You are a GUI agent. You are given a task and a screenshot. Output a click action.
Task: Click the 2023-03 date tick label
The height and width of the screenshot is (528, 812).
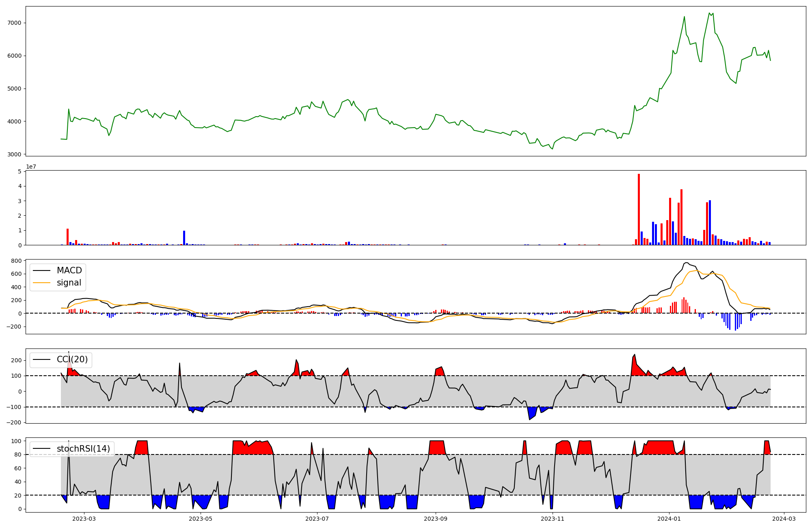(x=84, y=519)
